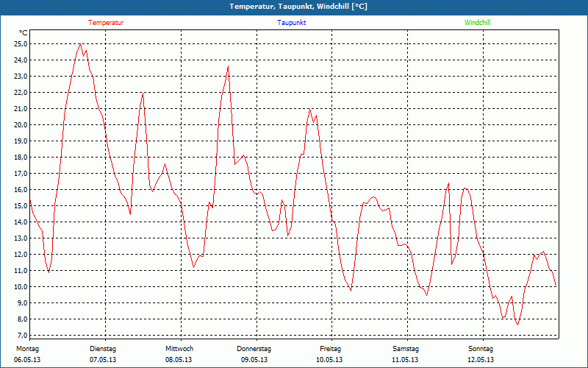The image size is (588, 368).
Task: Click the 07.05.13 date label
Action: pos(103,360)
